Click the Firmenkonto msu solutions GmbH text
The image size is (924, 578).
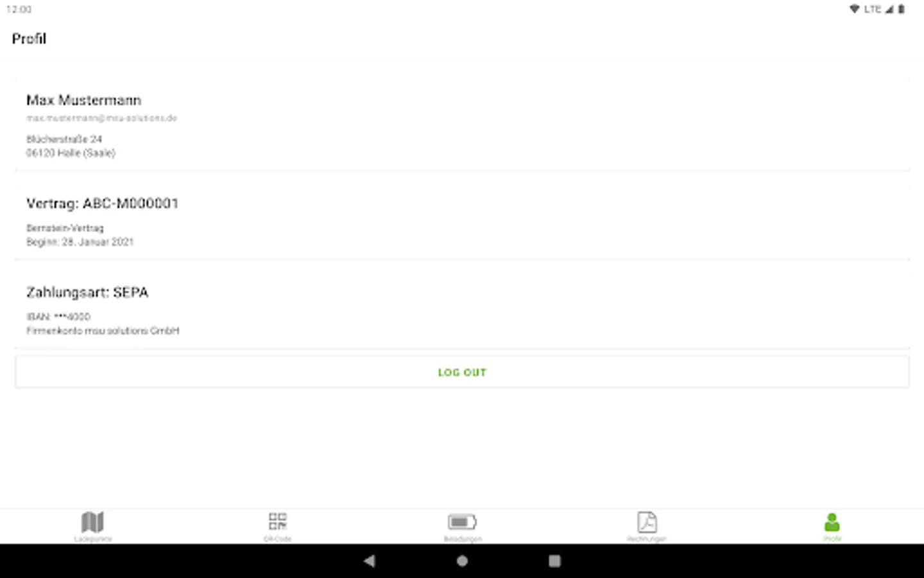(103, 331)
